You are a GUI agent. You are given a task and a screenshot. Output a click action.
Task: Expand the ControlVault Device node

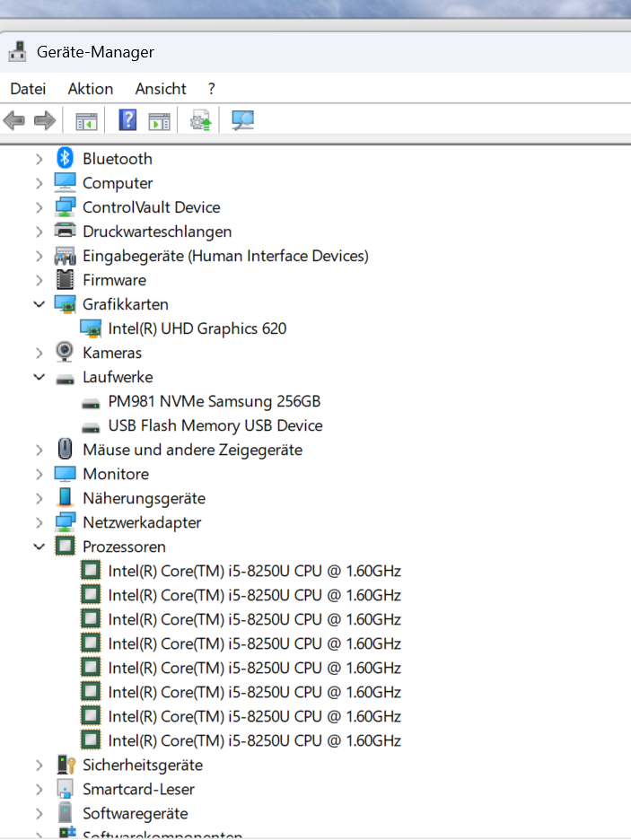coord(39,207)
